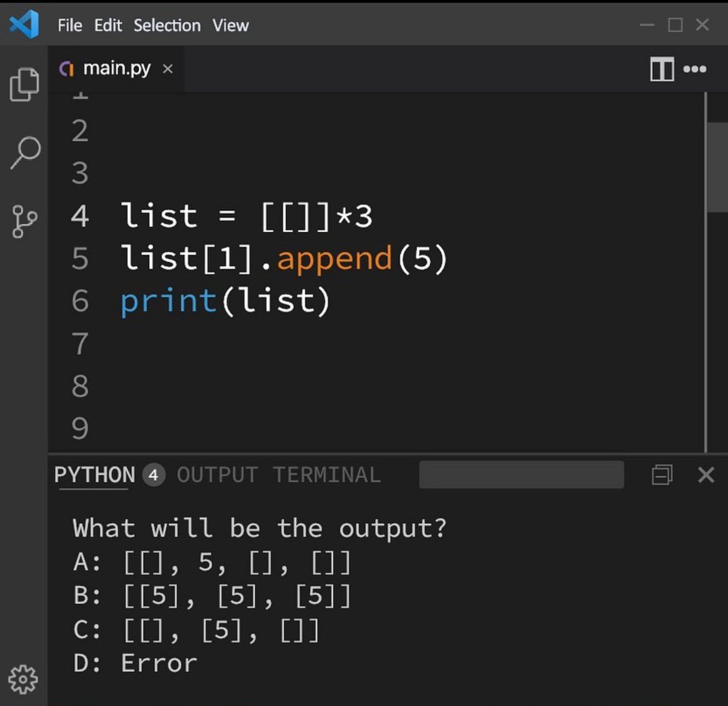The height and width of the screenshot is (706, 728).
Task: Open the Selection menu
Action: (167, 25)
